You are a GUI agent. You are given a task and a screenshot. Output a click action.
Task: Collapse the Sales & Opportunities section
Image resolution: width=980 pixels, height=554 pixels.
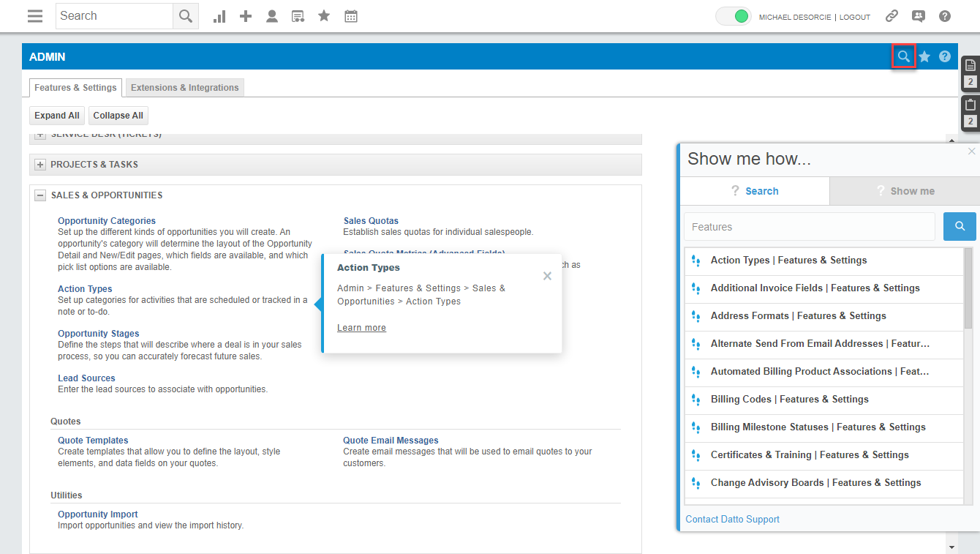point(41,195)
